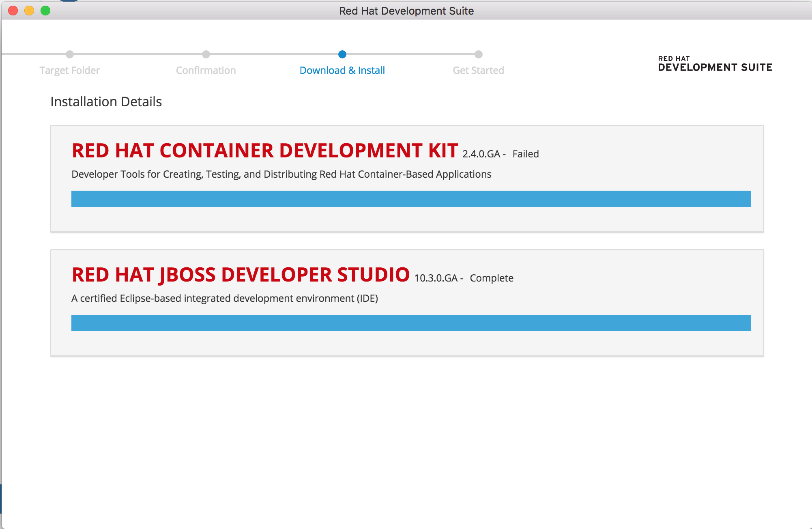Image resolution: width=812 pixels, height=529 pixels.
Task: Click the Failed status text
Action: (x=526, y=154)
